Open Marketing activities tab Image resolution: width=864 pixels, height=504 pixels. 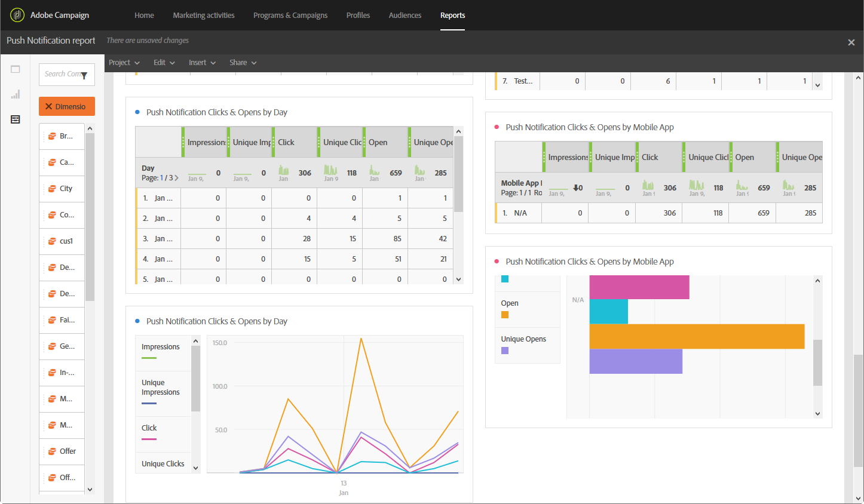tap(204, 16)
